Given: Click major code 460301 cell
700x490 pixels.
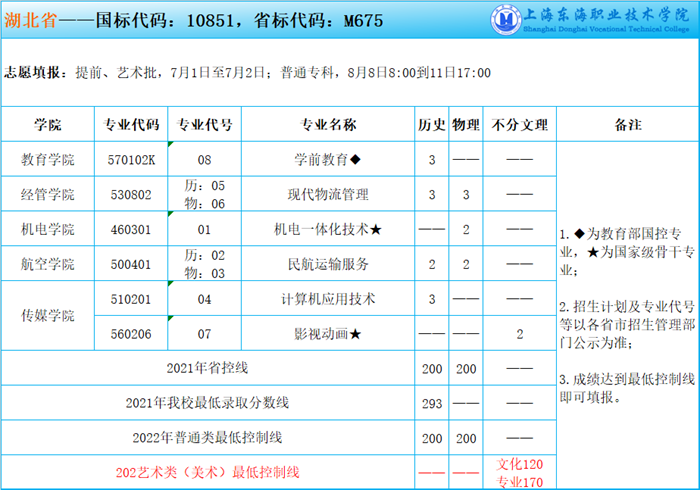Looking at the screenshot, I should [x=131, y=229].
